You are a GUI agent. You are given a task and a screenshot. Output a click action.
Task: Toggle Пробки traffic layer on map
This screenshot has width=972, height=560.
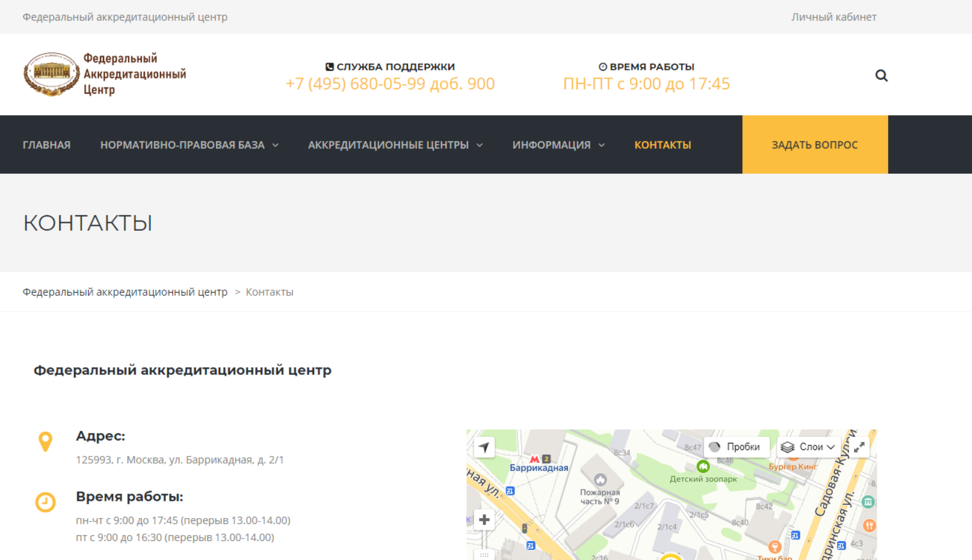(736, 447)
